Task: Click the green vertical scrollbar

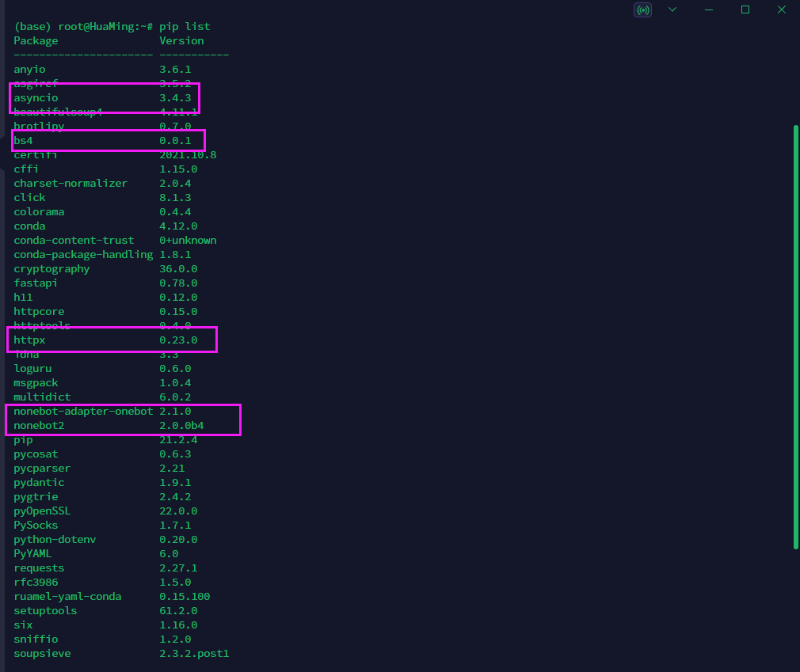Action: point(795,336)
